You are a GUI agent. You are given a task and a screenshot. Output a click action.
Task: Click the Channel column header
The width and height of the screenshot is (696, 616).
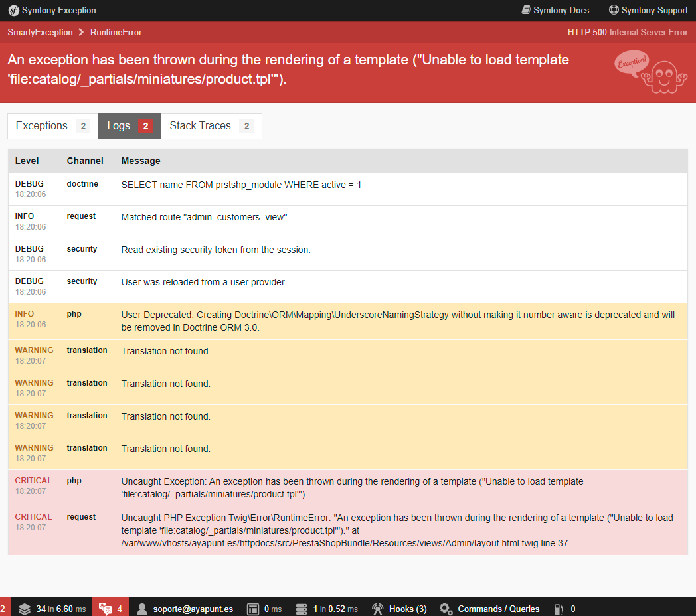pyautogui.click(x=85, y=161)
